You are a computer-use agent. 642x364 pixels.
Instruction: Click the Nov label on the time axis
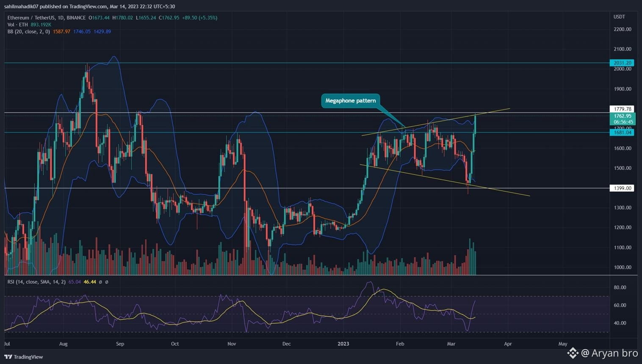tap(232, 344)
